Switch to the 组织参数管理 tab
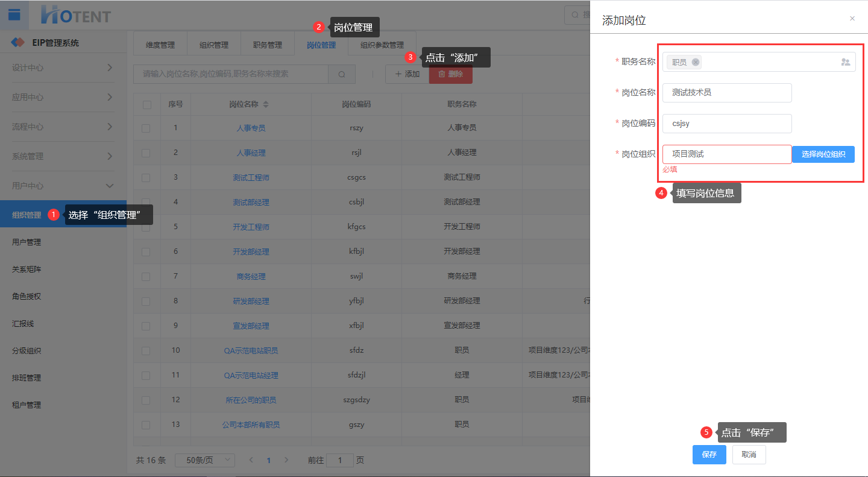868x477 pixels. [382, 45]
